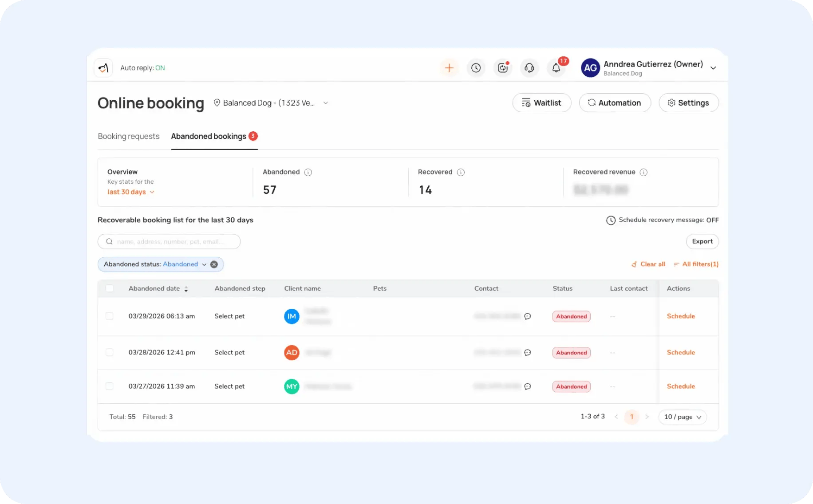Screen dimensions: 813x504
Task: Click the Export button
Action: 702,241
